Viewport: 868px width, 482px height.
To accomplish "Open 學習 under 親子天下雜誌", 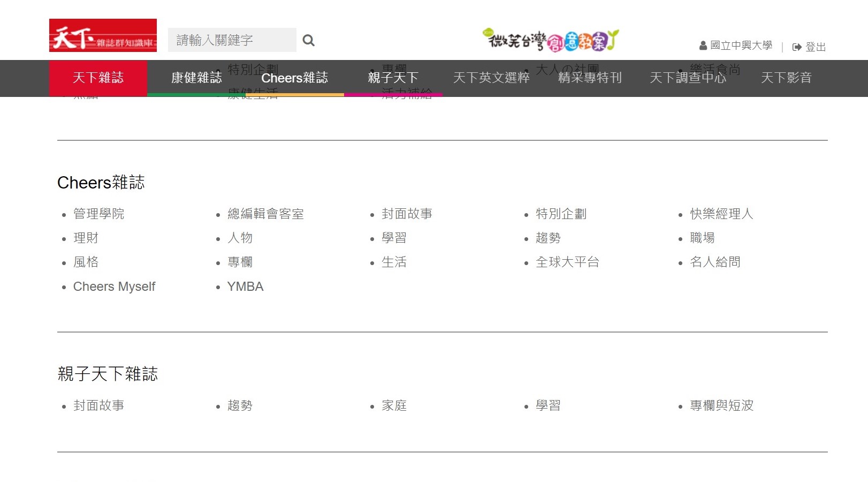I will click(x=548, y=406).
